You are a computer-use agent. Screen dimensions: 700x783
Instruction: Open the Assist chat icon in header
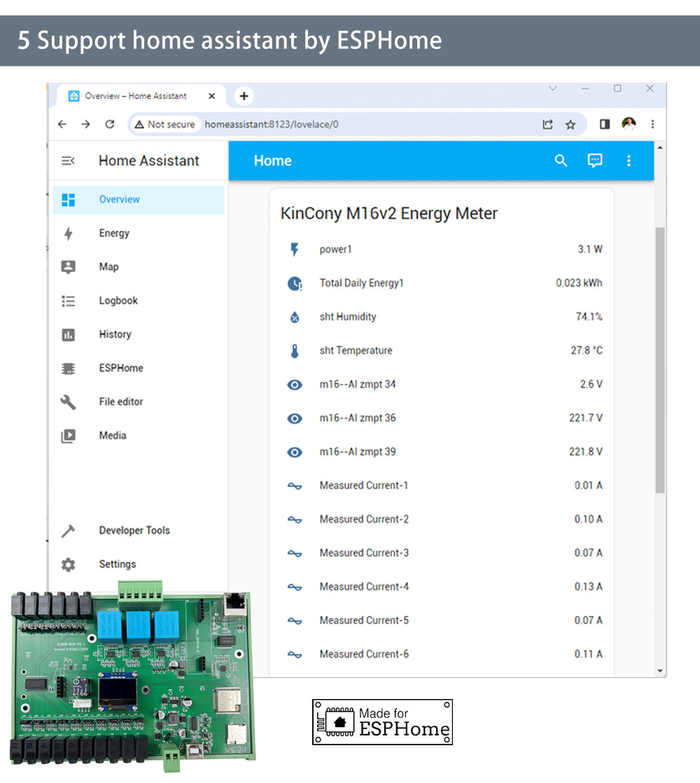[x=594, y=161]
